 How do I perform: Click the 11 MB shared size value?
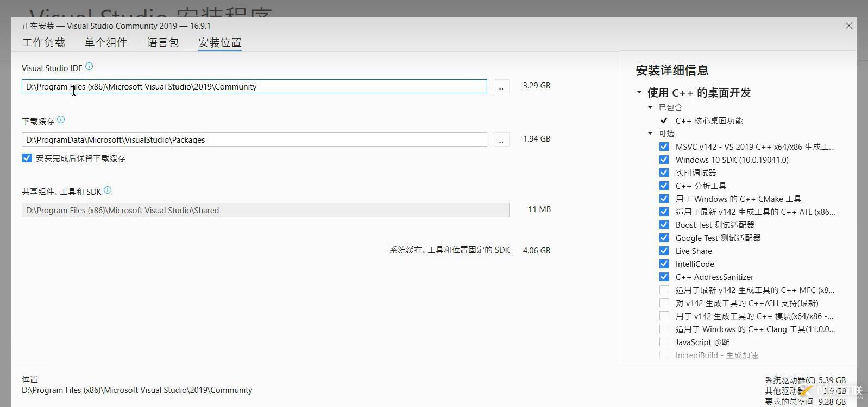tap(539, 209)
